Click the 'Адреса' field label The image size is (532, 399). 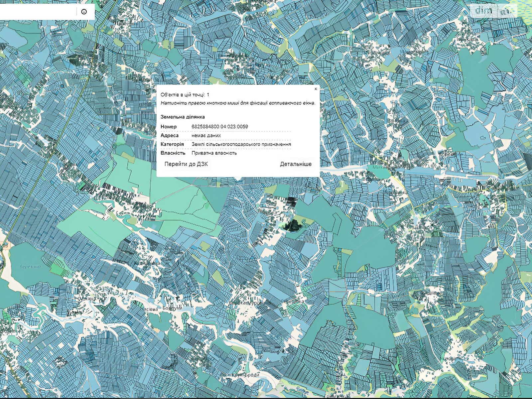[170, 135]
